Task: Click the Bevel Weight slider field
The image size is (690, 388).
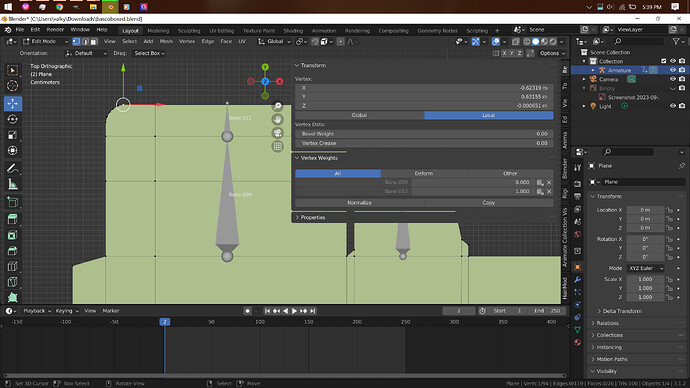Action: (x=424, y=134)
